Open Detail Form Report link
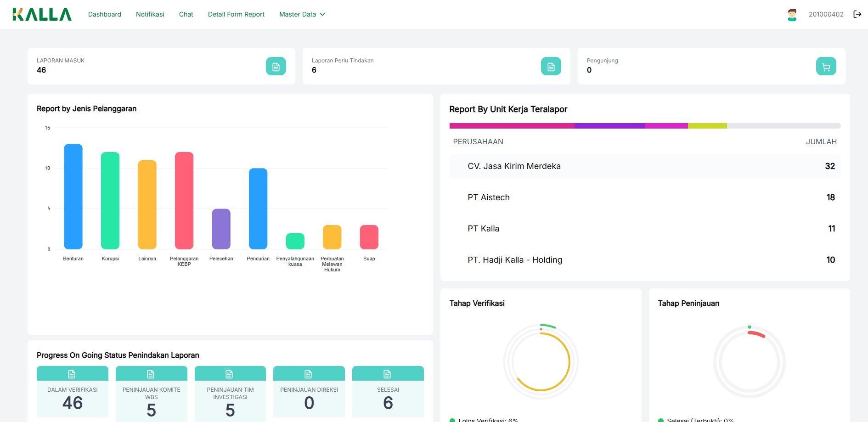The image size is (868, 422). pyautogui.click(x=236, y=14)
